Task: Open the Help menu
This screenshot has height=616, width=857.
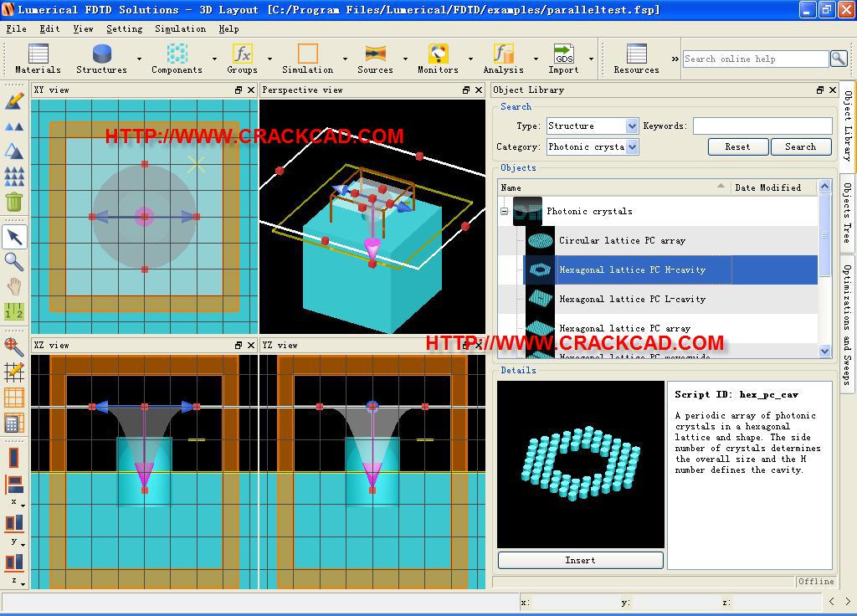Action: 228,28
